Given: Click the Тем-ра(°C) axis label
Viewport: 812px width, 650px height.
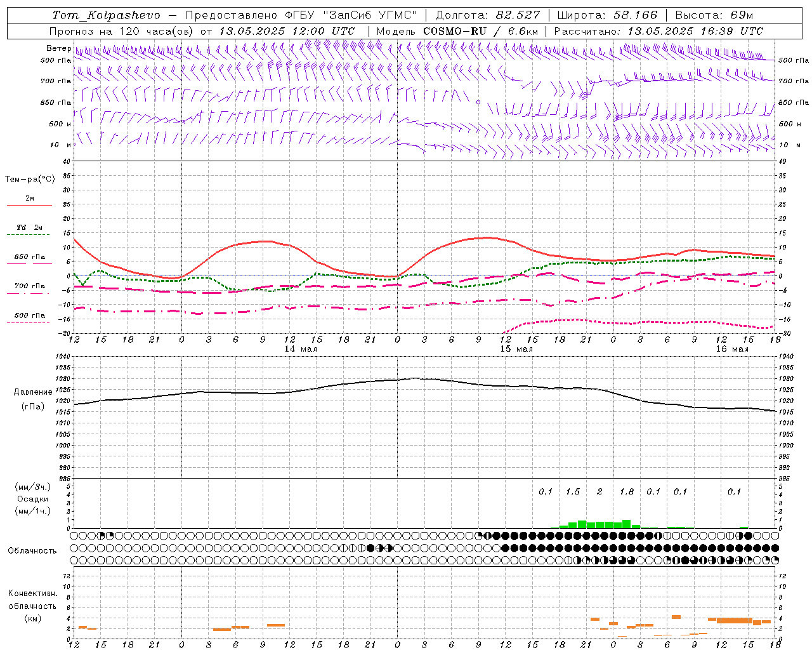Looking at the screenshot, I should [x=30, y=180].
